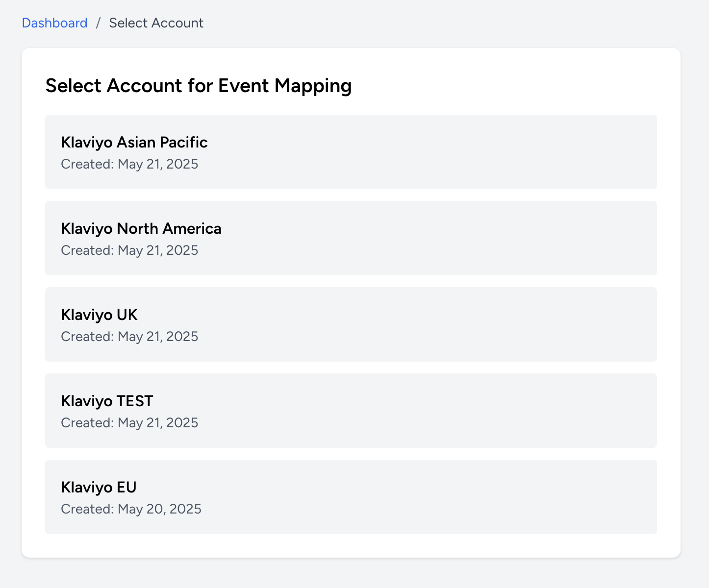Choose the Klaviyo North America account card
Viewport: 709px width, 588px height.
point(351,238)
